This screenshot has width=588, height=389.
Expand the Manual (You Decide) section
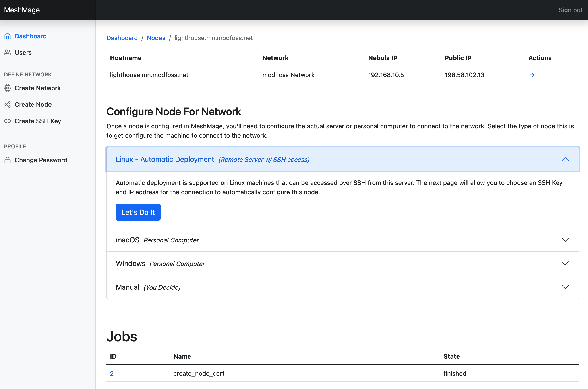pyautogui.click(x=565, y=287)
